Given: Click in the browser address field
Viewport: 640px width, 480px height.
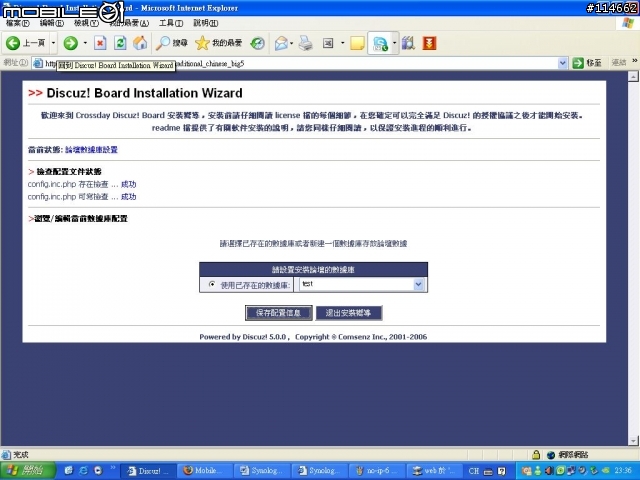Looking at the screenshot, I should tap(294, 63).
